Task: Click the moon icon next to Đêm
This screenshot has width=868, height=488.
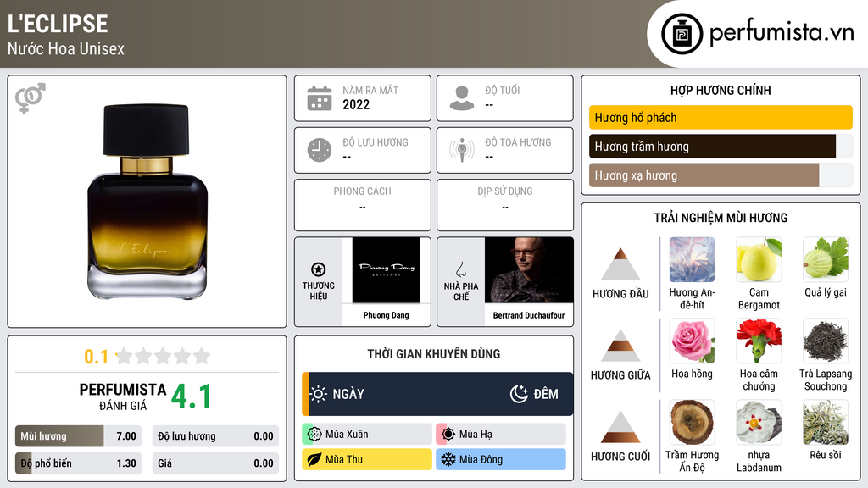Action: pos(519,394)
